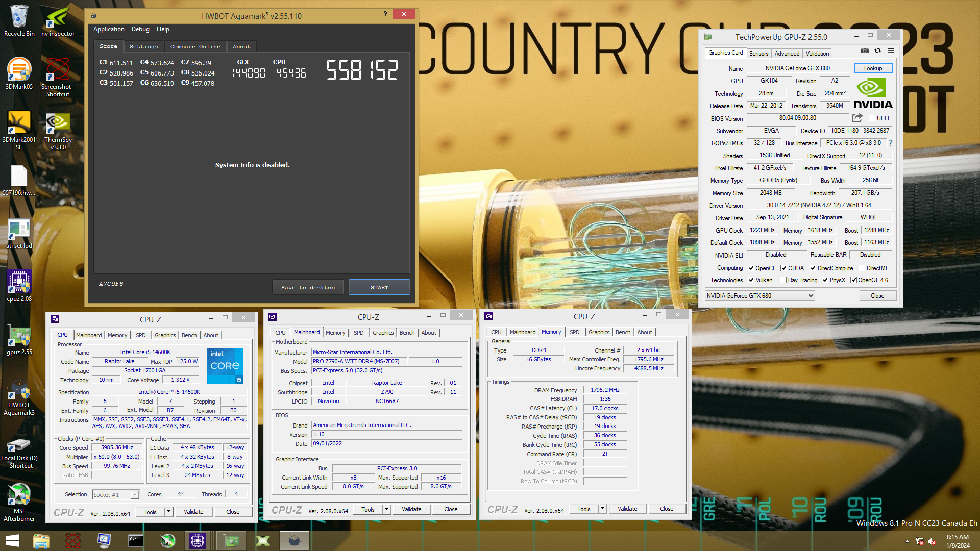Click Bus Interface question mark in GPU-Z
The width and height of the screenshot is (980, 551).
pyautogui.click(x=891, y=143)
